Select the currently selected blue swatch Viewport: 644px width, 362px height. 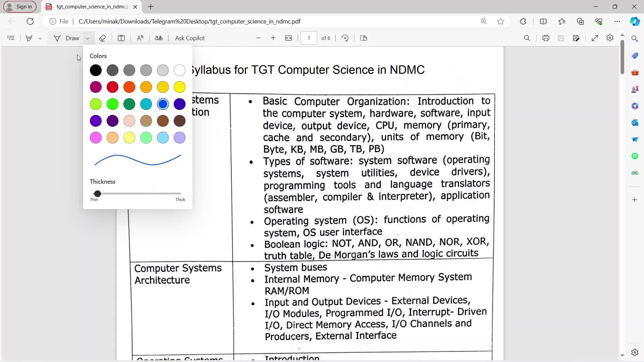[x=163, y=104]
